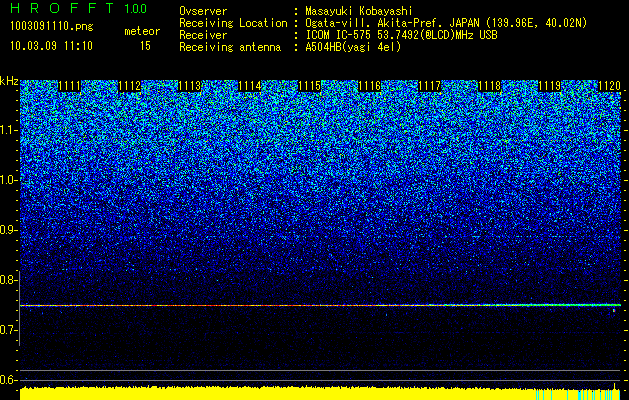Click the 1113 time marker
Screen dimensions: 629x400
tap(189, 86)
